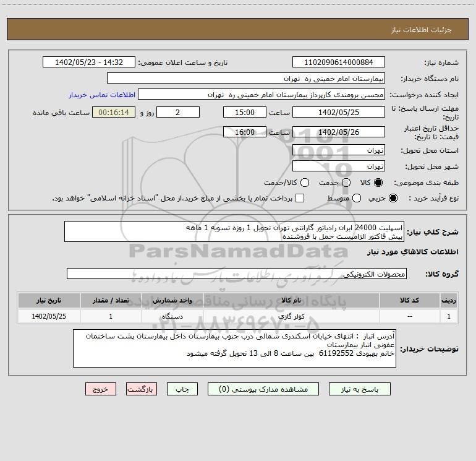Click the دستگاه unit cell

coord(172,316)
